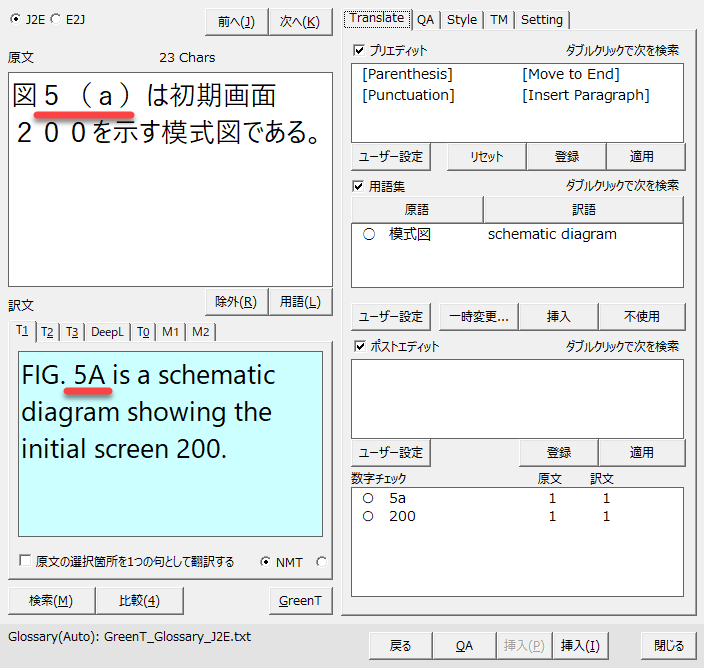
Task: Select the [Parenthesis] pre-edit item
Action: (x=407, y=75)
